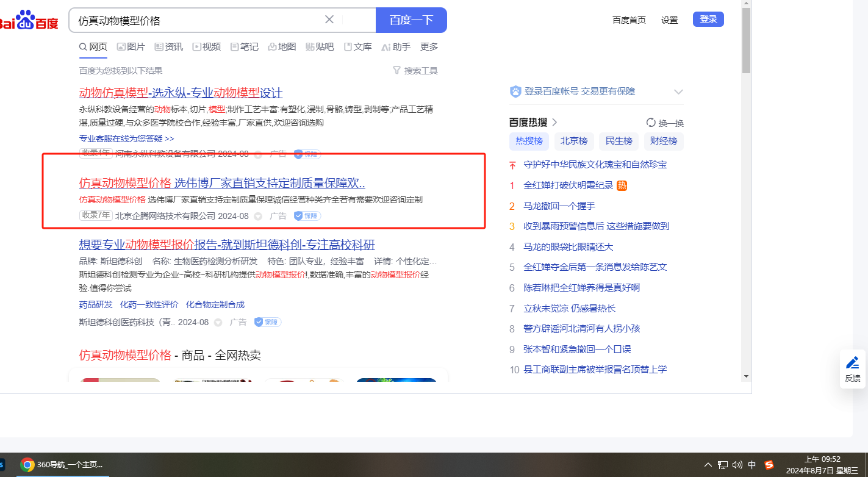Open hot topic 全红婵打破伏明霞纪录
868x477 pixels.
(569, 185)
